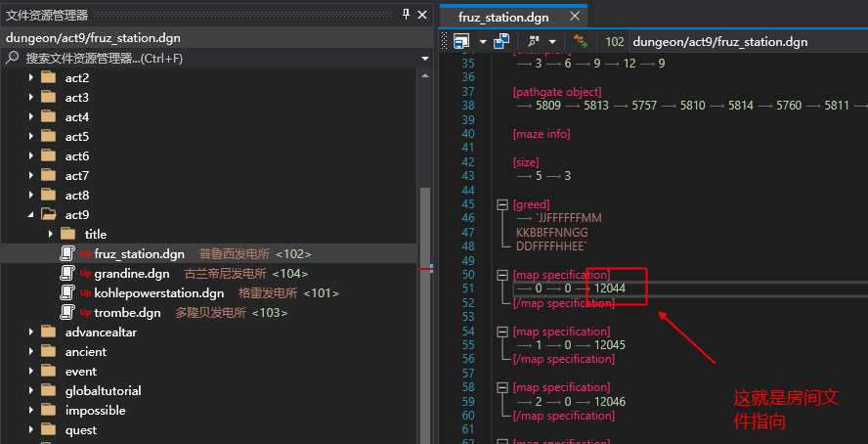Click the save all toolbar icon
Viewport: 868px width, 444px height.
(x=501, y=41)
